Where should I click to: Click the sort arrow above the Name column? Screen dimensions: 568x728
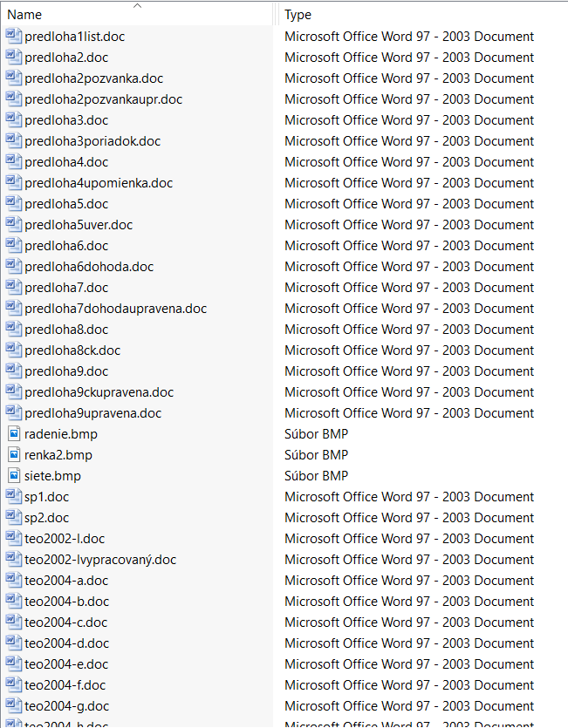tap(137, 5)
